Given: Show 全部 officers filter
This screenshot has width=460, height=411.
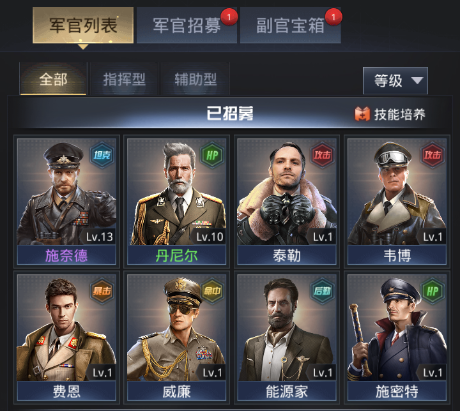Looking at the screenshot, I should 53,79.
